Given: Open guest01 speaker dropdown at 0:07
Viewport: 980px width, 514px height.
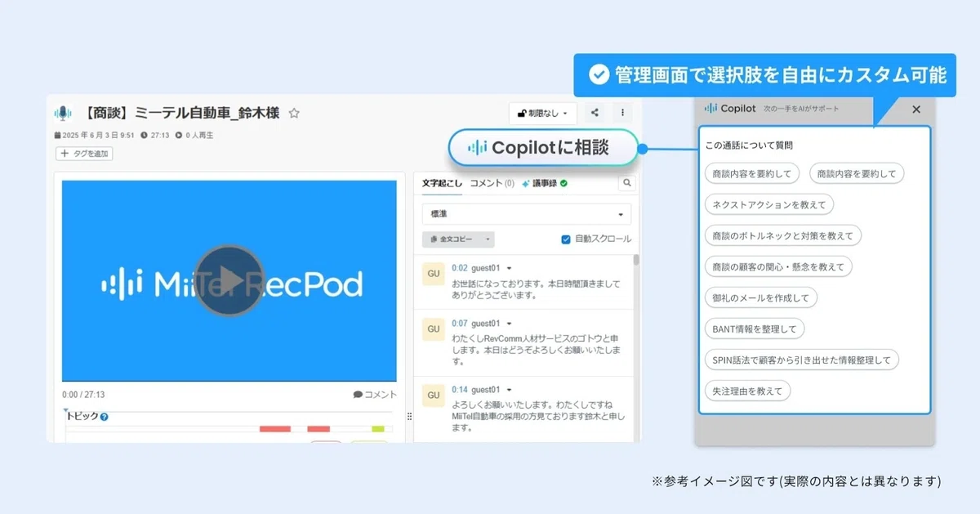Looking at the screenshot, I should (510, 324).
